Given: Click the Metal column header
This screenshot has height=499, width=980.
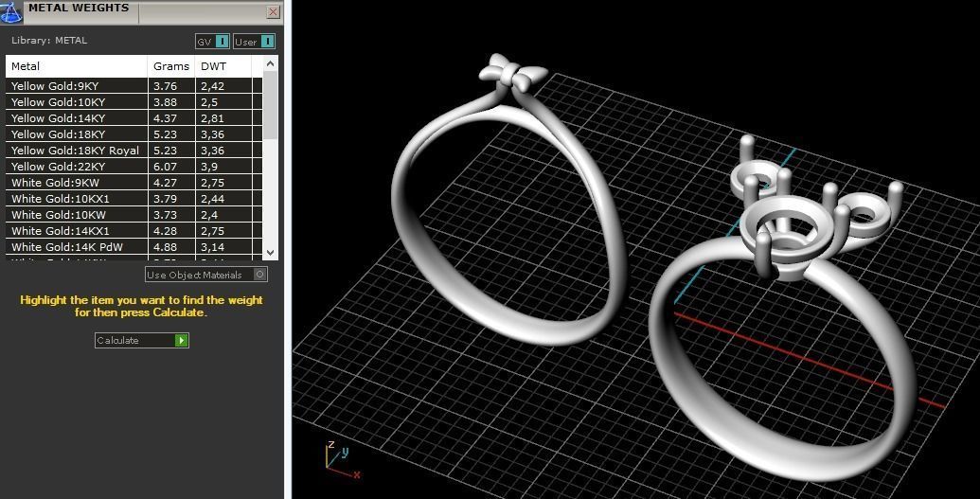Looking at the screenshot, I should pyautogui.click(x=77, y=66).
